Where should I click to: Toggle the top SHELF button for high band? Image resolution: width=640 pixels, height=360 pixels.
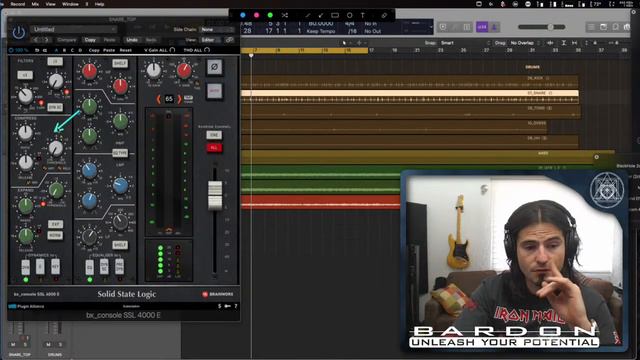120,64
